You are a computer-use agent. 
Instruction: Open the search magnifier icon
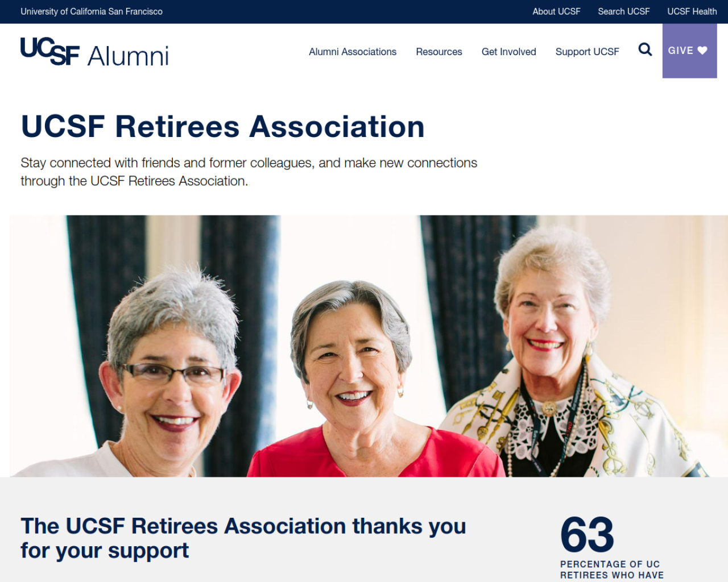point(645,50)
